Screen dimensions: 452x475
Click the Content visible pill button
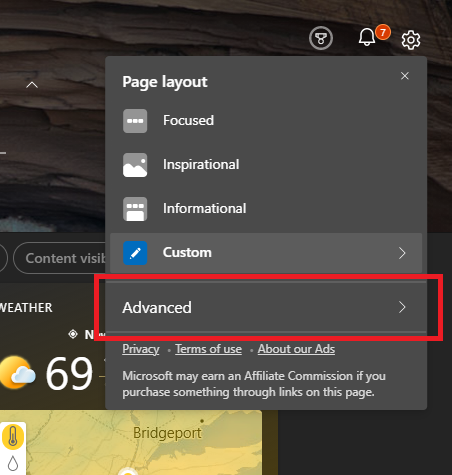[59, 258]
